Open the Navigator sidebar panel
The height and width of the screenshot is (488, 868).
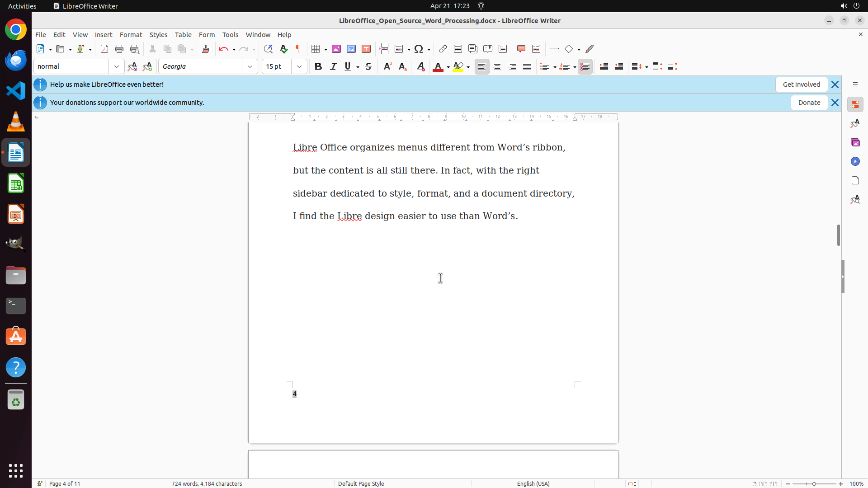(855, 161)
